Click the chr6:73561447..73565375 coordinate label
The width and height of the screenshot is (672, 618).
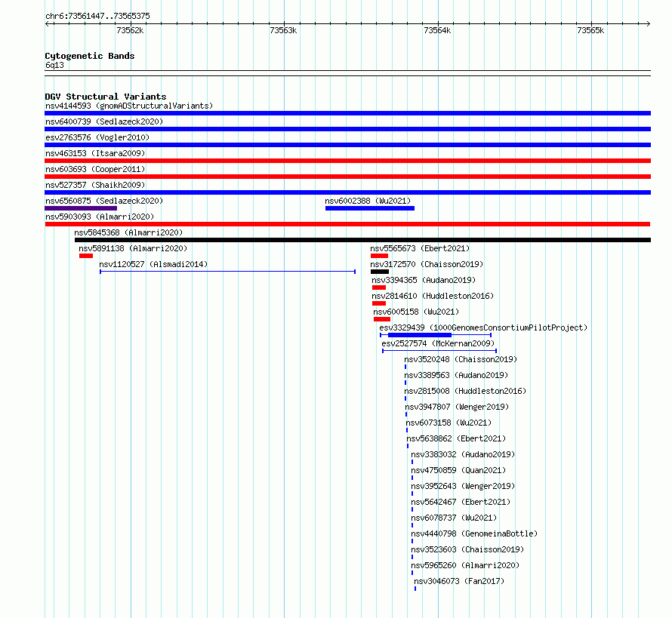(x=97, y=17)
